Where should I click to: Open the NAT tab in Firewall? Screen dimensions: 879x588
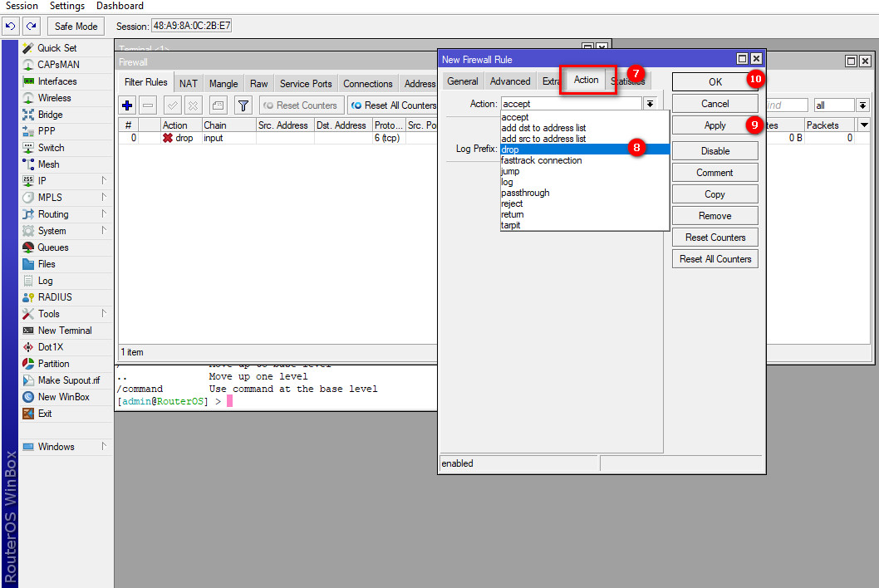tap(189, 83)
